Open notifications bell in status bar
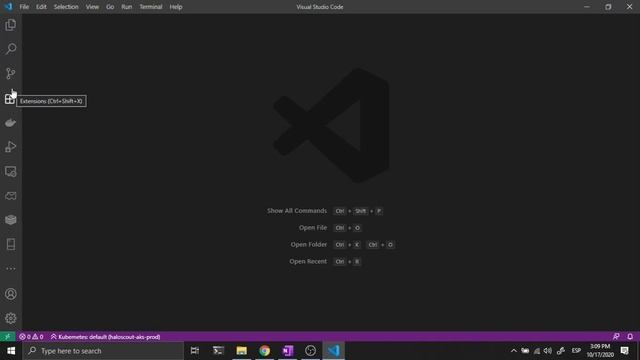Viewport: 640px width, 360px height. pos(630,337)
